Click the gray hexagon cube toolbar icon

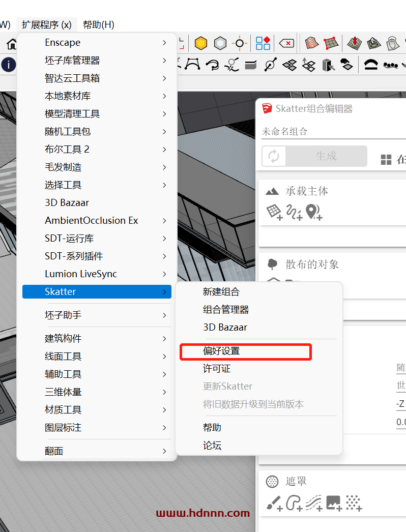click(x=220, y=43)
